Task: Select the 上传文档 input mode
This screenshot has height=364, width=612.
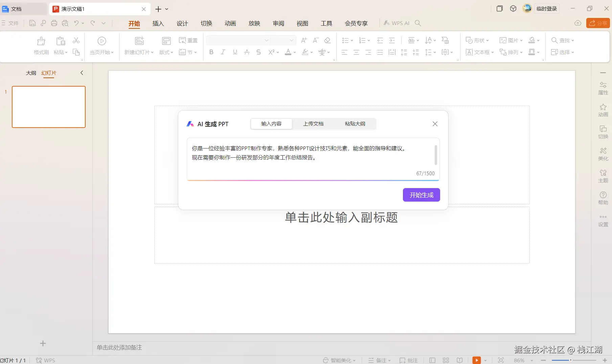Action: click(x=313, y=124)
